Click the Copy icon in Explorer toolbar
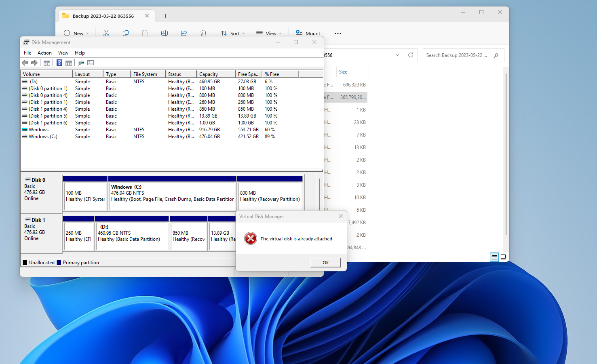 (126, 33)
